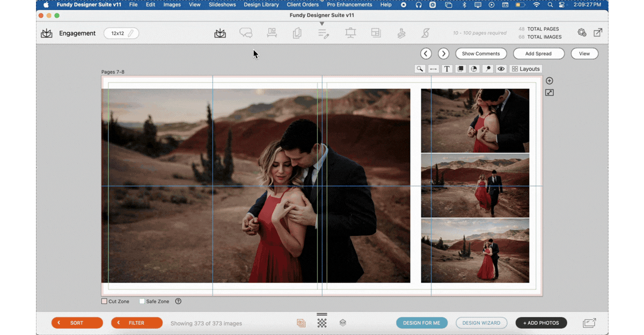The height and width of the screenshot is (335, 644).
Task: Click the + ADD PHOTOS button
Action: coord(541,323)
